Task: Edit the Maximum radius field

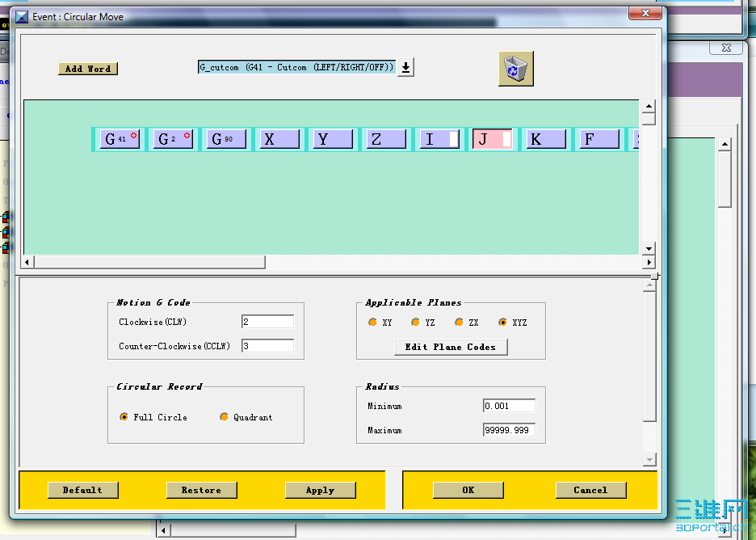Action: click(509, 430)
